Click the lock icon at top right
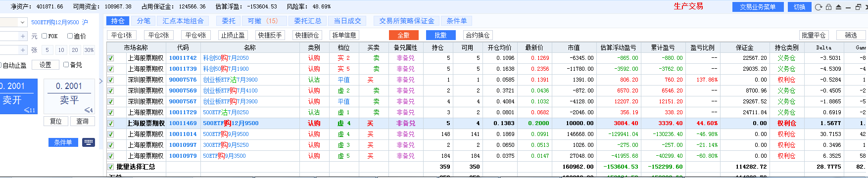The image size is (868, 178). pos(828,7)
